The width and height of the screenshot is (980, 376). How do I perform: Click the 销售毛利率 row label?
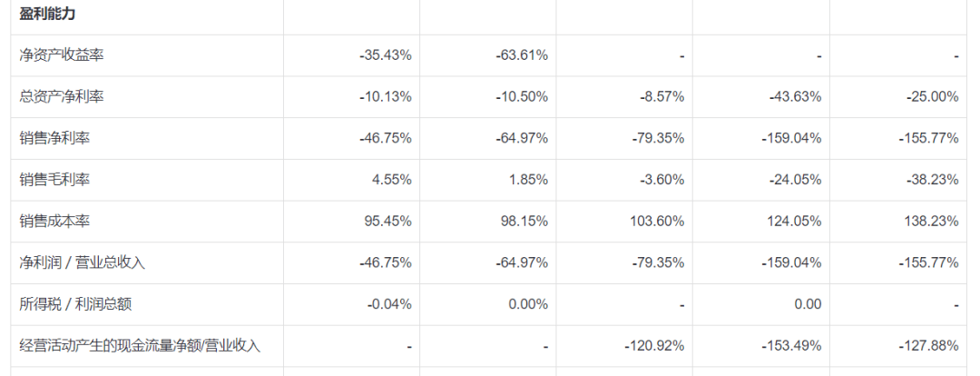click(x=54, y=180)
